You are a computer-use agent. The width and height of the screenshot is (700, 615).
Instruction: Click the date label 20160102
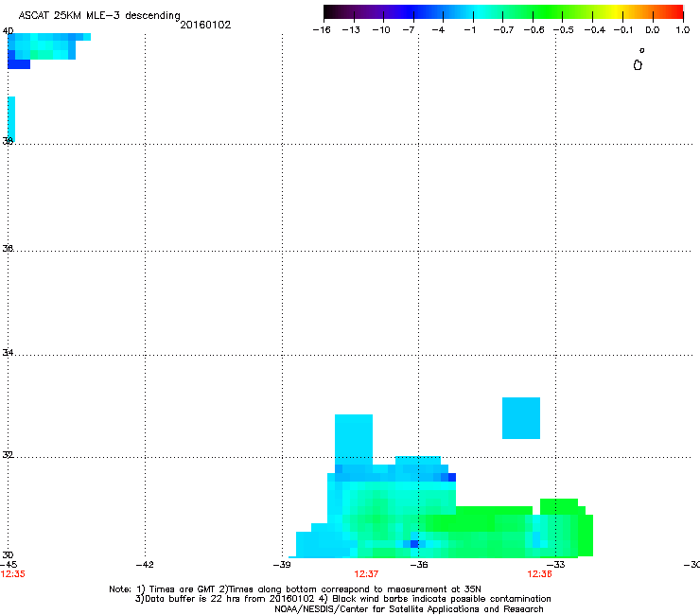coord(205,25)
